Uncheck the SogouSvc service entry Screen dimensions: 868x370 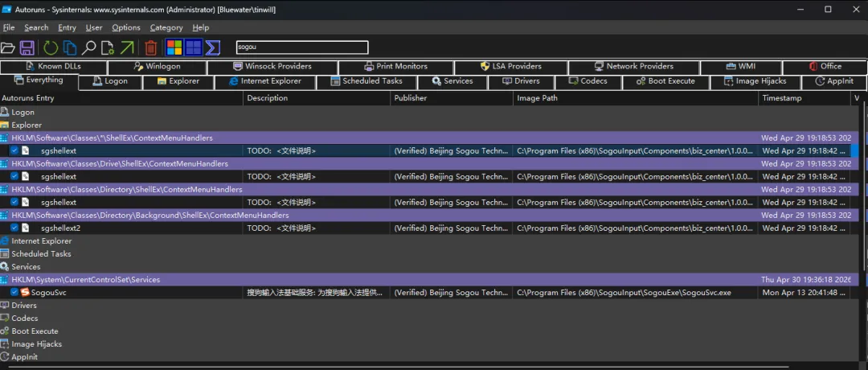click(14, 292)
